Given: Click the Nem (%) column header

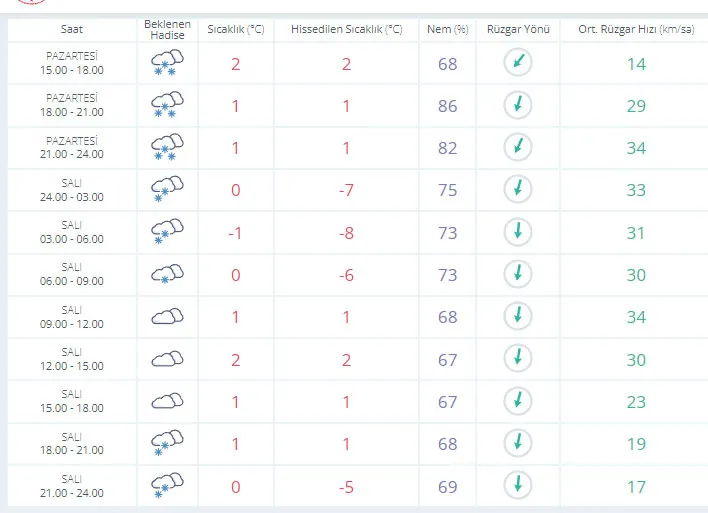Looking at the screenshot, I should [447, 29].
